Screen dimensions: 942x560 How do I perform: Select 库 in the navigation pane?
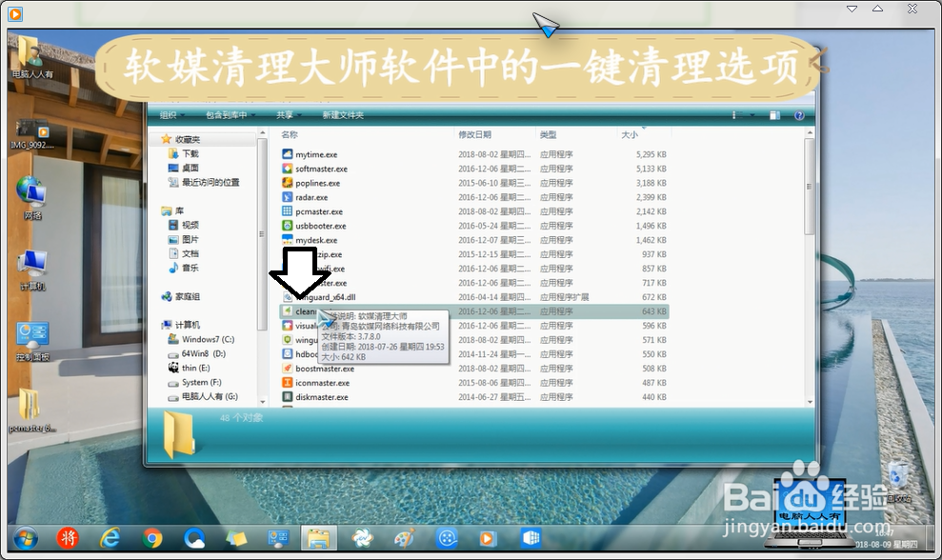click(x=179, y=210)
